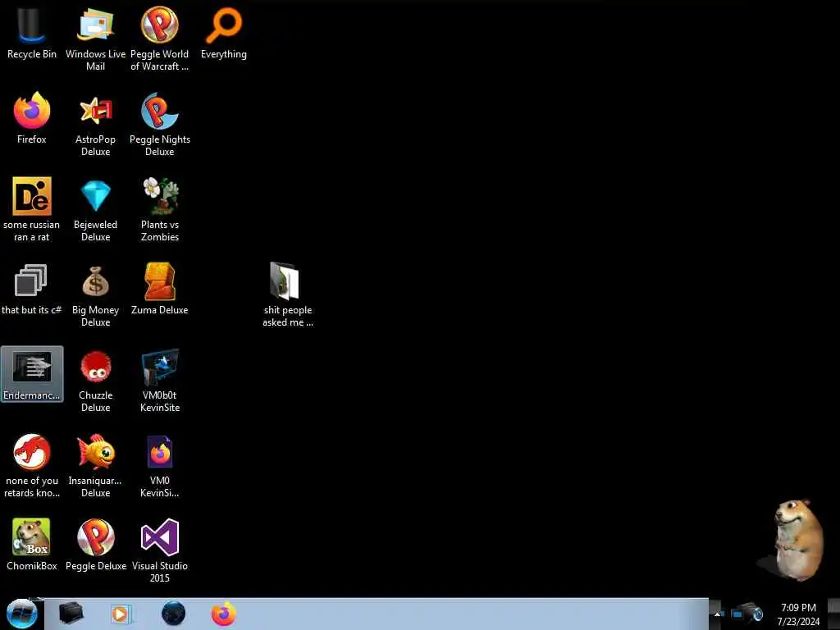The width and height of the screenshot is (840, 630).
Task: Click the Plants vs Zombies shortcut
Action: click(x=160, y=209)
